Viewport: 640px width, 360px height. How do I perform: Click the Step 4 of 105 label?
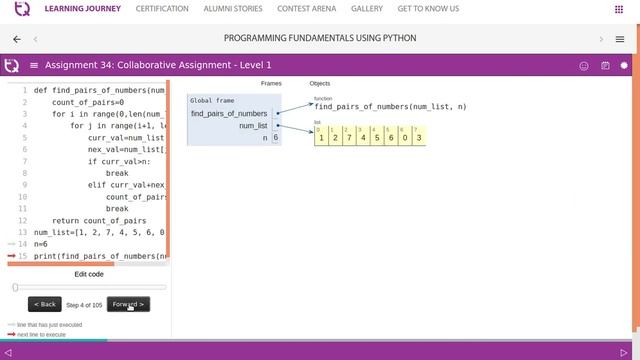tap(84, 305)
